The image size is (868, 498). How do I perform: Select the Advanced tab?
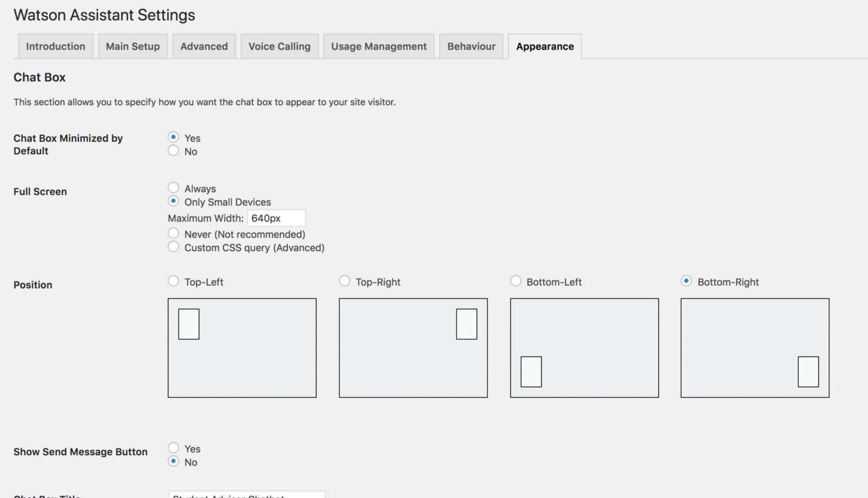pyautogui.click(x=204, y=46)
